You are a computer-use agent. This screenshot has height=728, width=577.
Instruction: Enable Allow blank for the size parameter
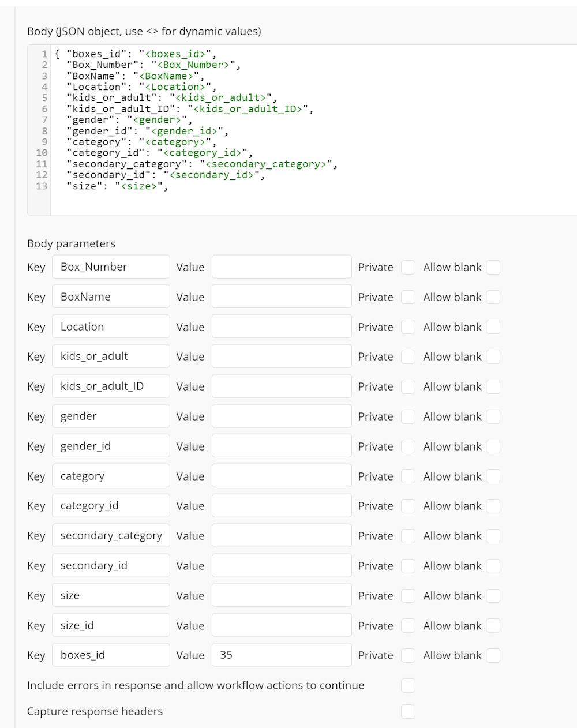pos(493,595)
